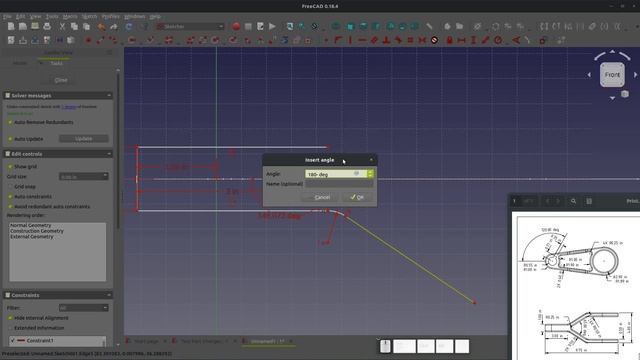Image resolution: width=640 pixels, height=360 pixels.
Task: Apply the Perpendicular constraint
Action: pos(386,40)
